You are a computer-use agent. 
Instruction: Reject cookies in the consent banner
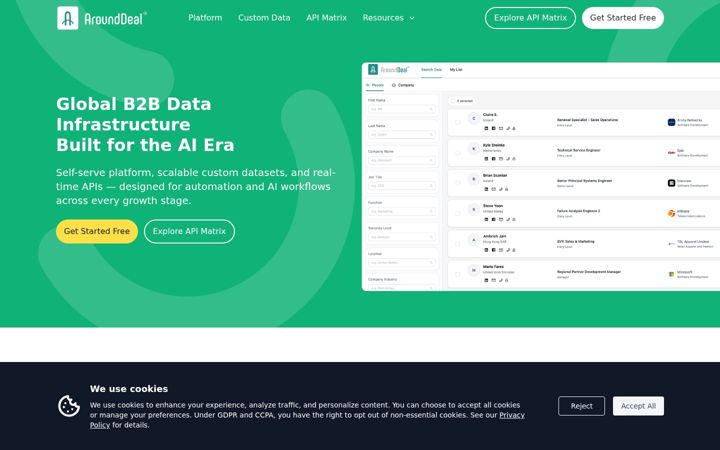pos(581,406)
